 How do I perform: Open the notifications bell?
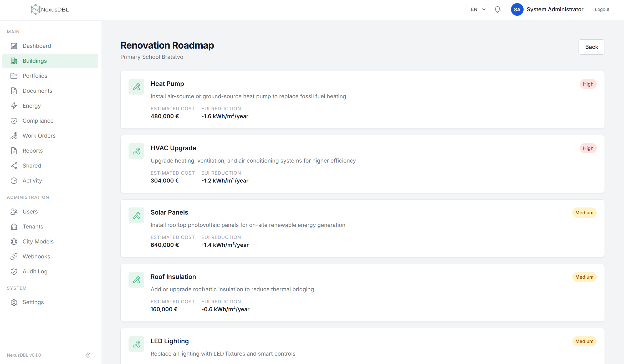pos(497,9)
